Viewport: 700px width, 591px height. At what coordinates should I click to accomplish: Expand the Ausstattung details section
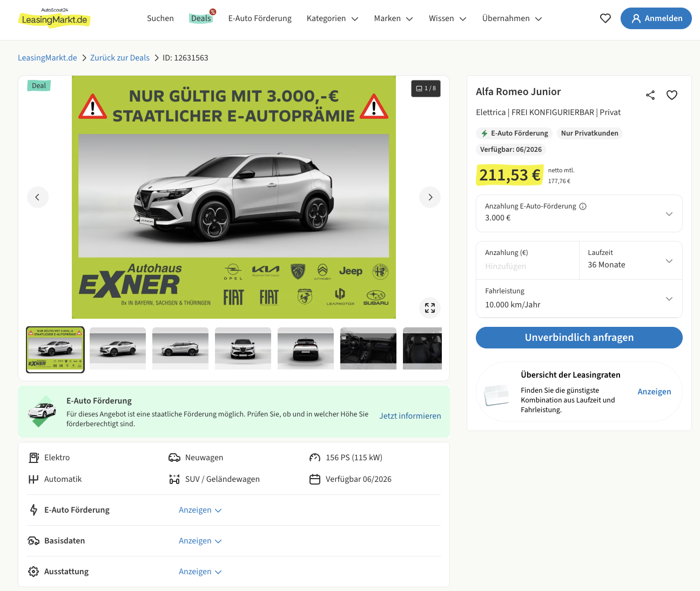click(x=200, y=572)
